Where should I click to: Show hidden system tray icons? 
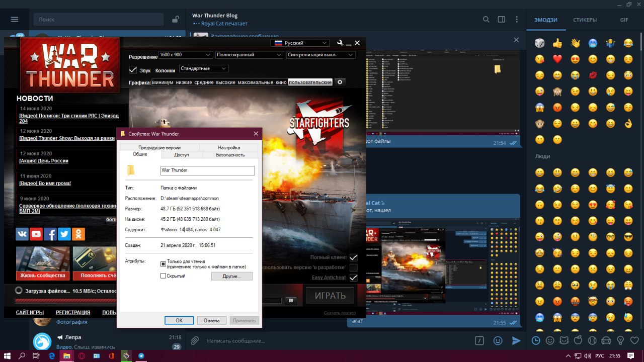click(x=568, y=356)
